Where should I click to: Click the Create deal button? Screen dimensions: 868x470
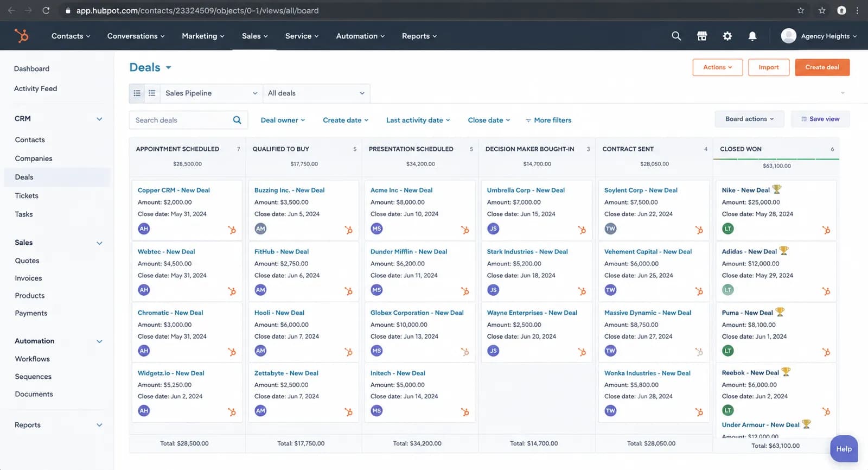[x=822, y=67]
